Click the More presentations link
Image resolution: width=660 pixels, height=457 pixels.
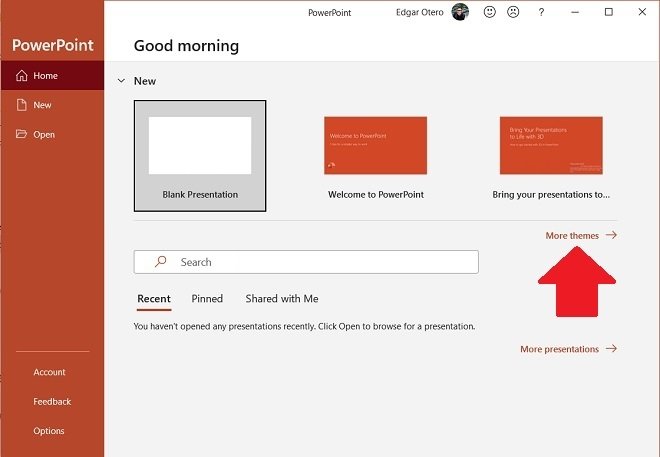[559, 349]
